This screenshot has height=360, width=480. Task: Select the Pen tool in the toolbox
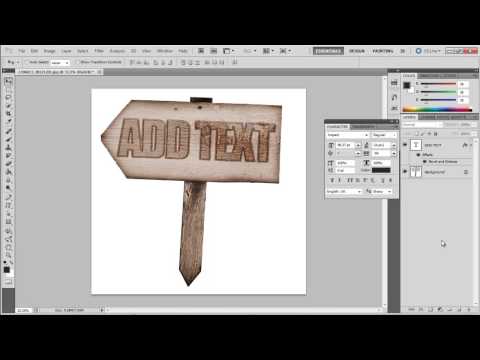pos(9,197)
